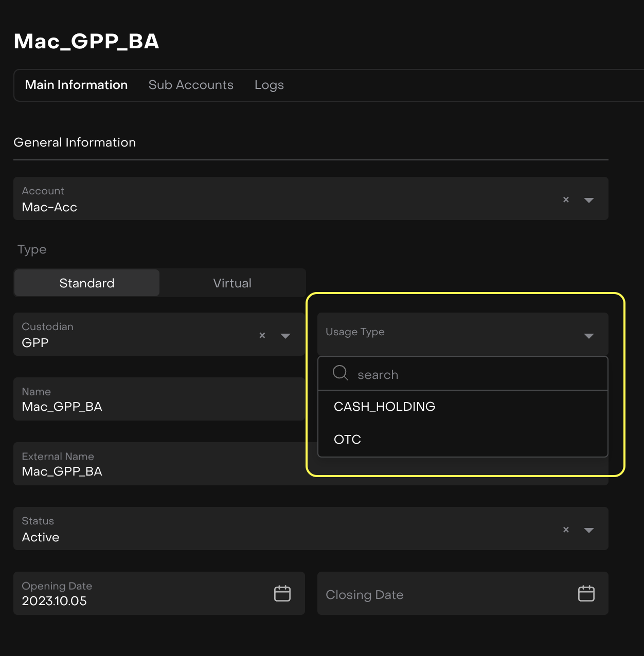Edit the External Name field
This screenshot has height=656, width=644.
[154, 471]
